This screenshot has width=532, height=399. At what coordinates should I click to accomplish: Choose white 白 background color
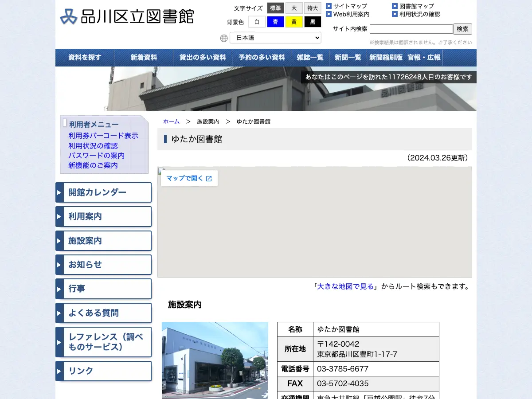pyautogui.click(x=257, y=22)
